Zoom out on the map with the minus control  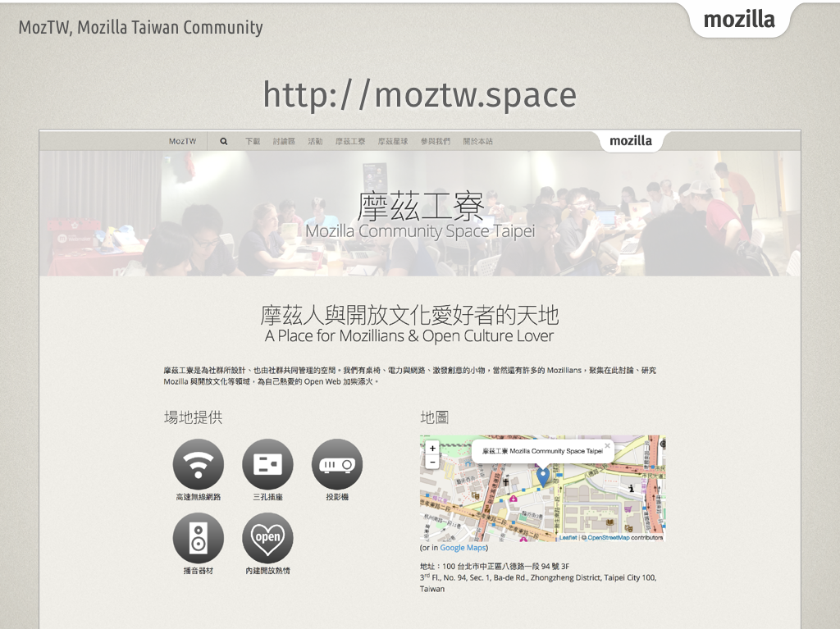[x=432, y=463]
